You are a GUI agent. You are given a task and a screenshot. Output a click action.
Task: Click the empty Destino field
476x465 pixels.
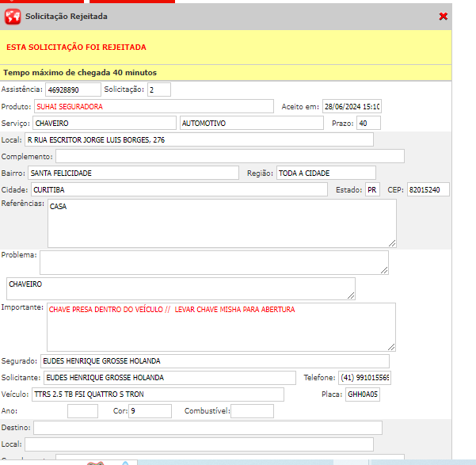click(208, 428)
